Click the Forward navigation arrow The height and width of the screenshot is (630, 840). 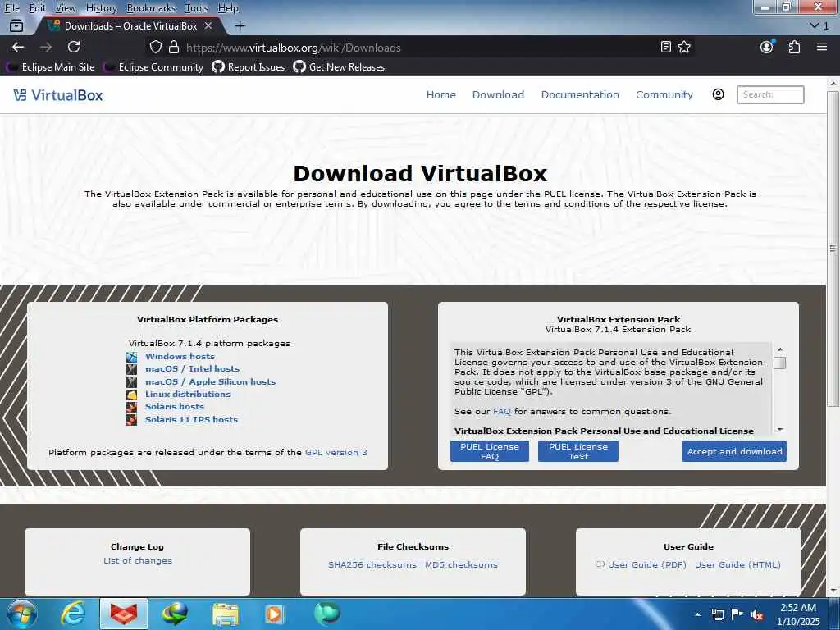[46, 47]
